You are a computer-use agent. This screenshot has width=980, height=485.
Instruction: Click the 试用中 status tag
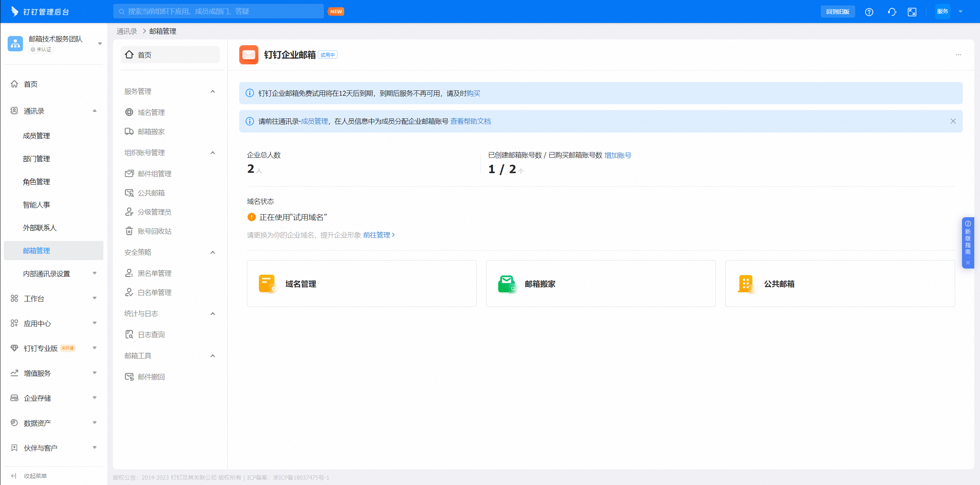[328, 55]
